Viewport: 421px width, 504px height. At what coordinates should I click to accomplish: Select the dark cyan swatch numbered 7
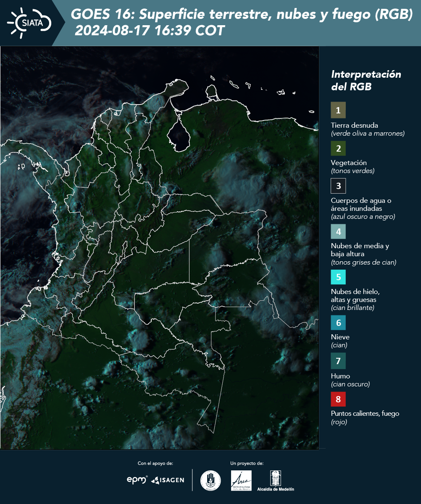pyautogui.click(x=338, y=361)
